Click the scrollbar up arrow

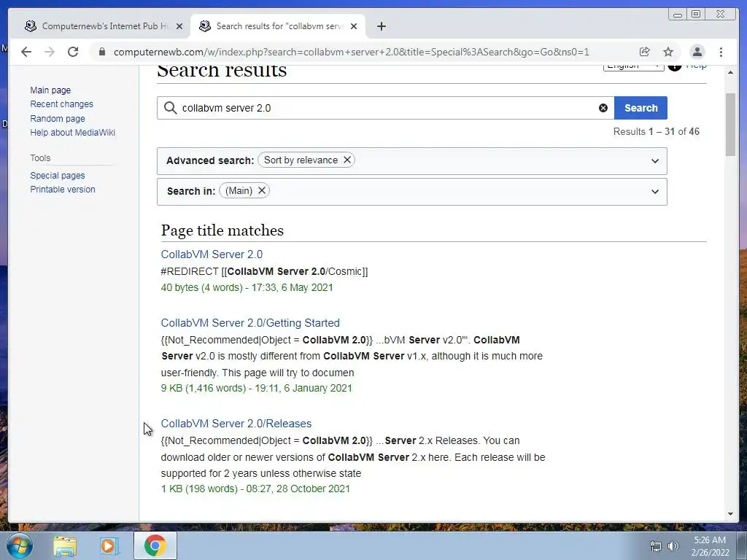[730, 72]
